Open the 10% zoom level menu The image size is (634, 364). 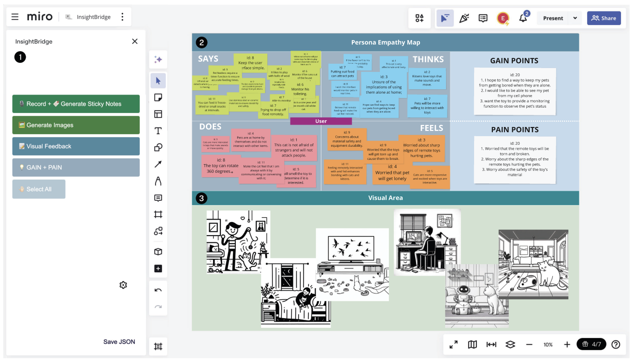(x=548, y=345)
